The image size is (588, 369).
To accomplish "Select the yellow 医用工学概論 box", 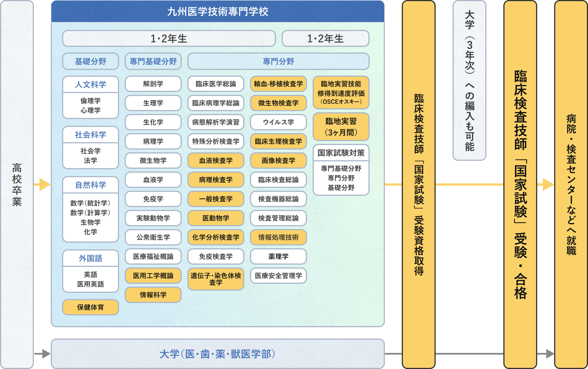I will pos(153,276).
